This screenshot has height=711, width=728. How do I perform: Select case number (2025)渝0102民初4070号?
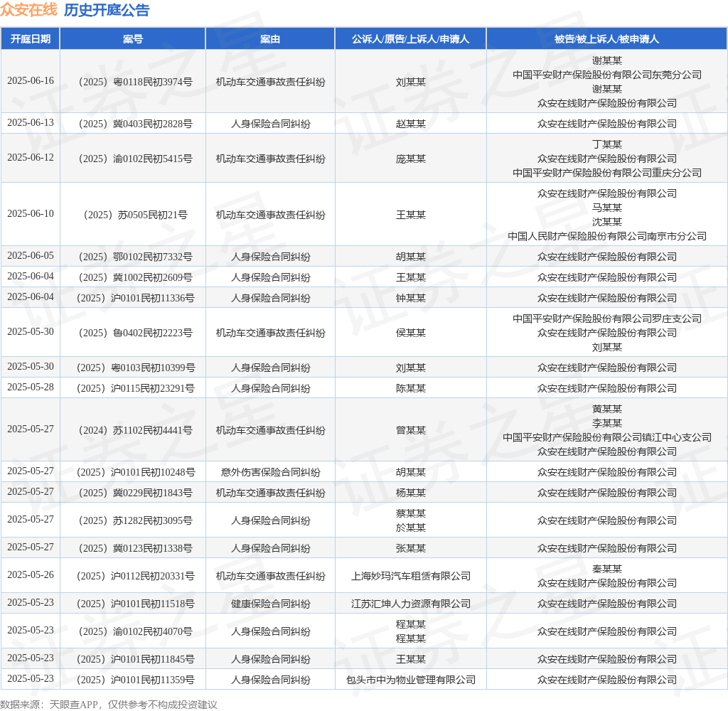[x=136, y=631]
